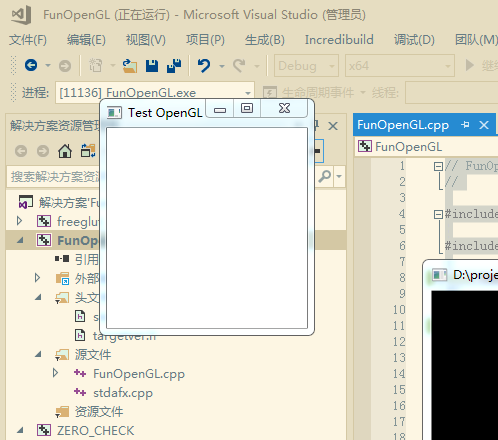Image resolution: width=498 pixels, height=440 pixels.
Task: Click the search magnifier in Solution Explorer
Action: 325,176
